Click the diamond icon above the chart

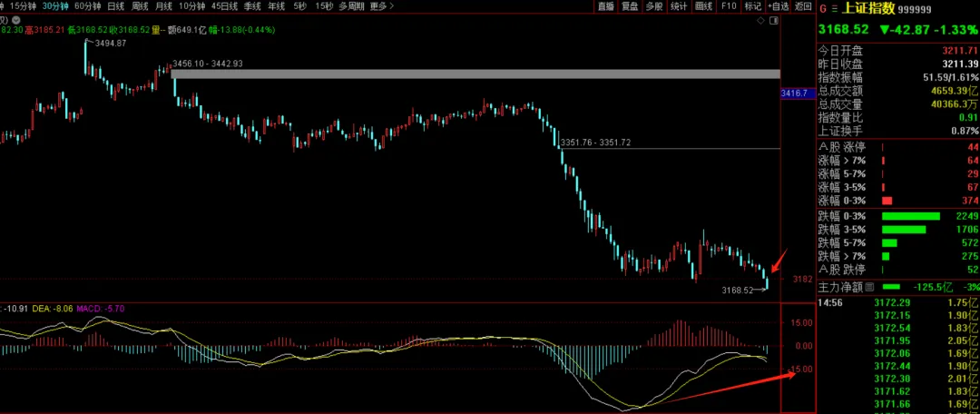pos(760,21)
